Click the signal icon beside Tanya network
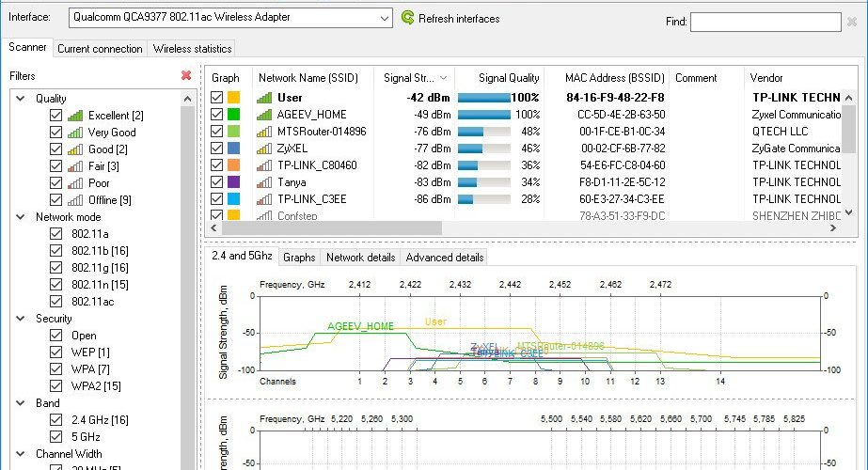Viewport: 868px width, 470px height. 264,182
